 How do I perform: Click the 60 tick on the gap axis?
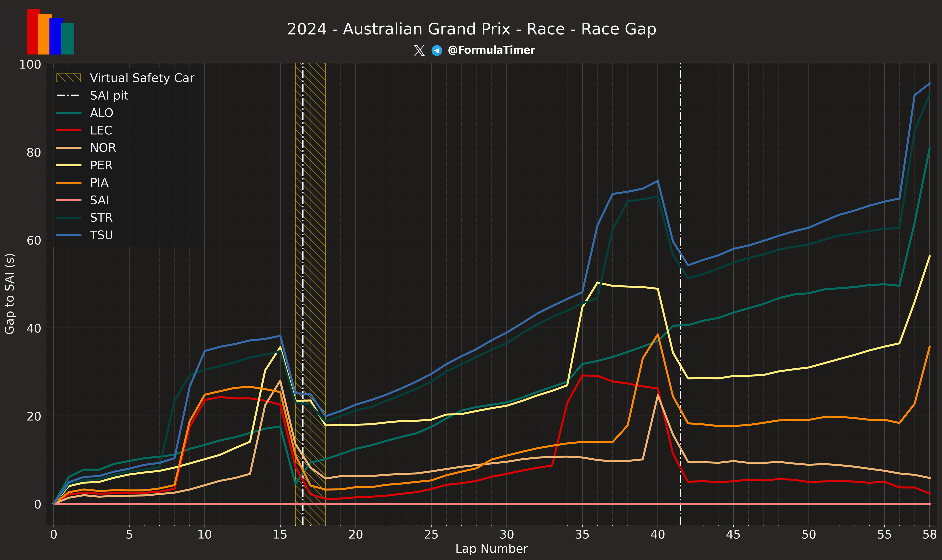(34, 240)
